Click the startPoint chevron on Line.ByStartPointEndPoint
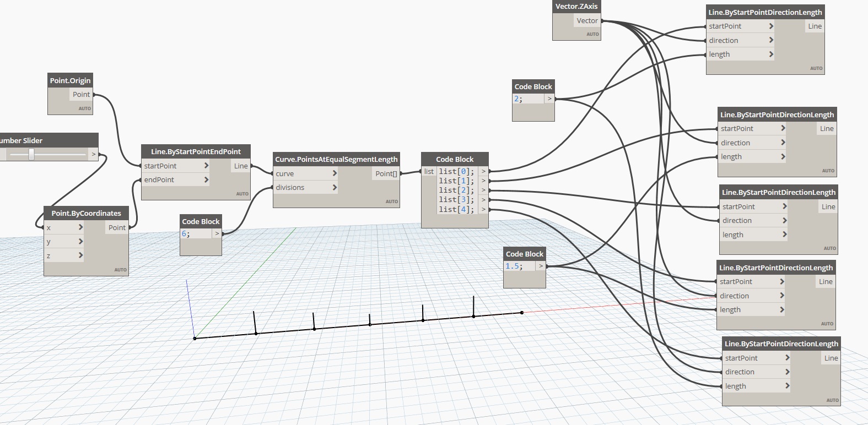 (206, 166)
